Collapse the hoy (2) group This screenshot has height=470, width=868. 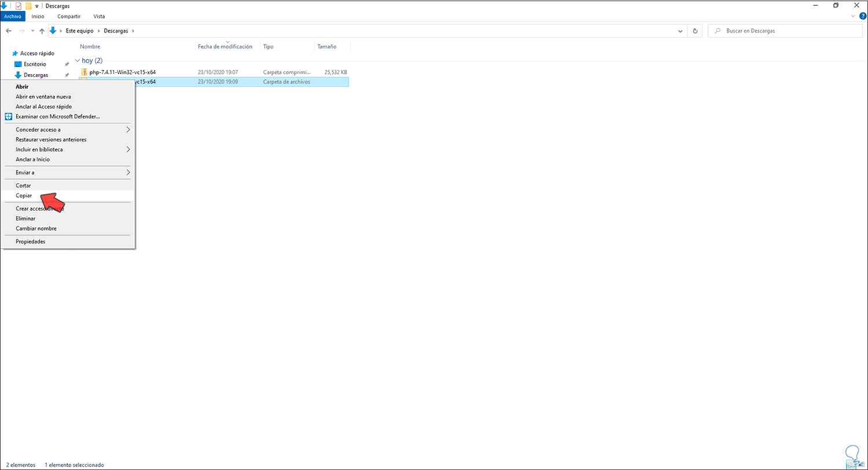[x=78, y=60]
